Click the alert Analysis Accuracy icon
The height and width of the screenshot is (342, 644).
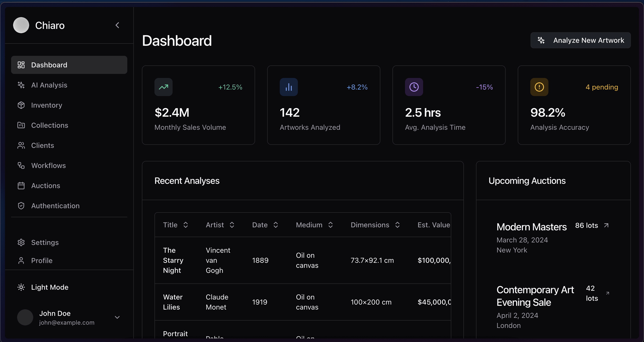[539, 87]
